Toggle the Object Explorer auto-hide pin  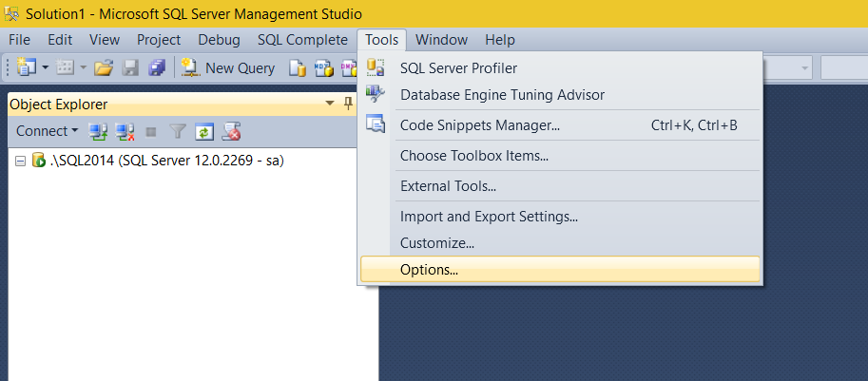(348, 104)
